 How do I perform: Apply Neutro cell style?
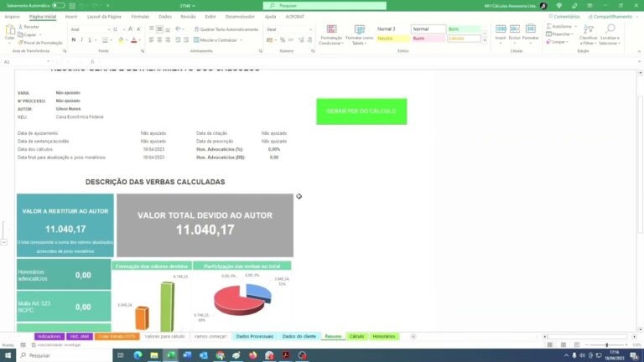[392, 39]
